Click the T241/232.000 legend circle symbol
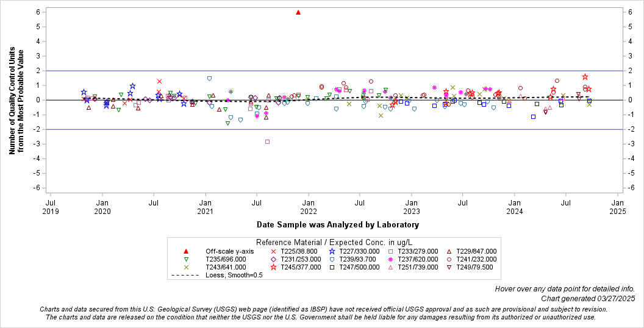The width and height of the screenshot is (644, 328). tap(449, 260)
